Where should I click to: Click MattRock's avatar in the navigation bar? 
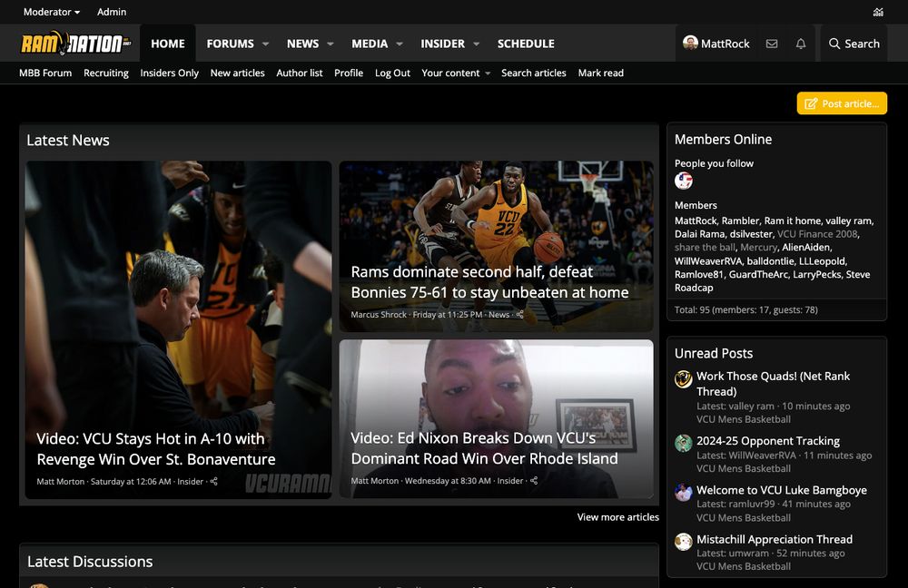(x=690, y=43)
